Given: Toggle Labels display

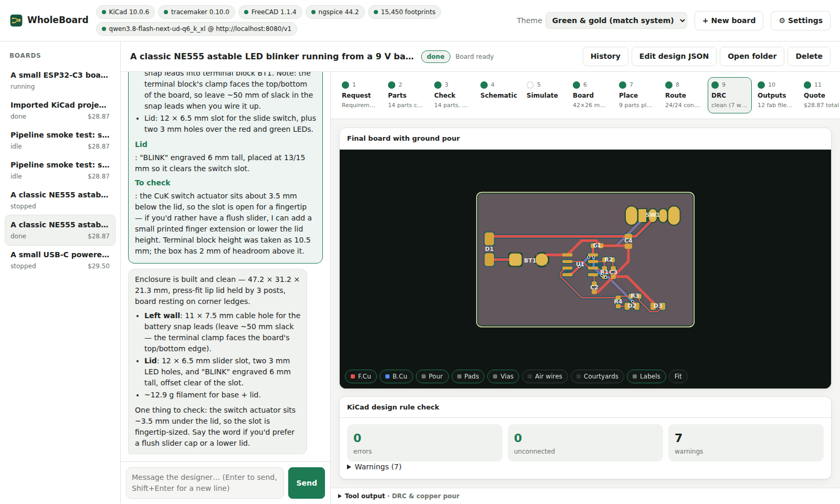Looking at the screenshot, I should click(x=646, y=376).
